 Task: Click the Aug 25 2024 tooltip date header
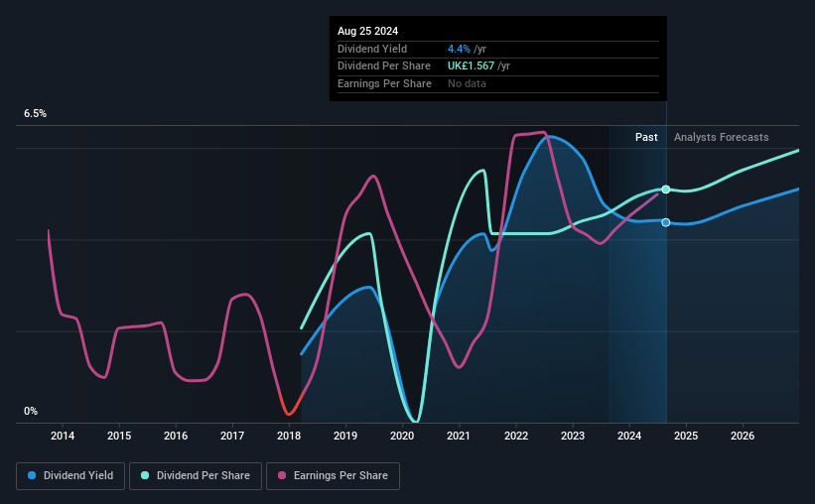368,31
